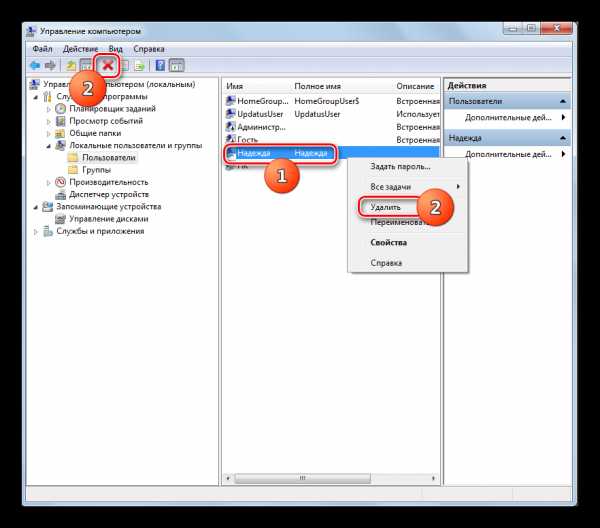Click Встроенная description in Гость row
Screen dimensions: 600x528
418,140
